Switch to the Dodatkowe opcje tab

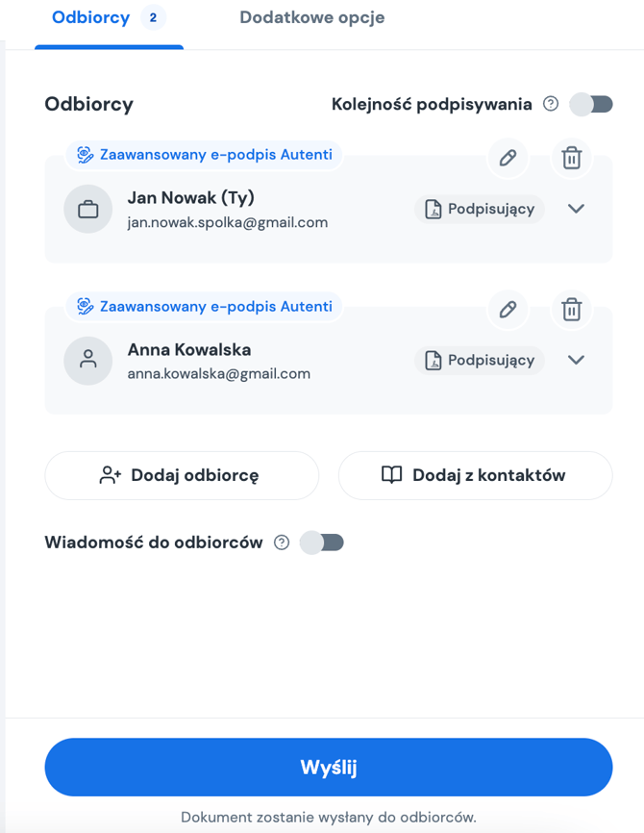pyautogui.click(x=312, y=17)
